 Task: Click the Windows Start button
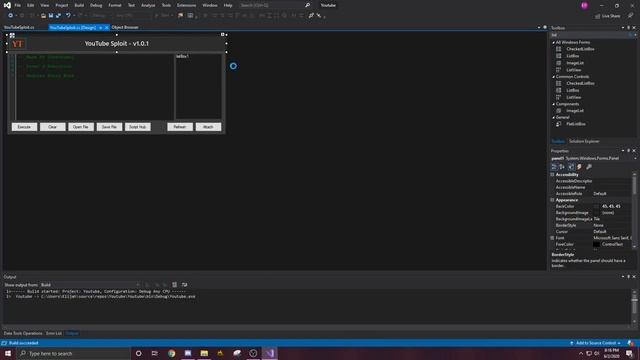tap(8, 353)
